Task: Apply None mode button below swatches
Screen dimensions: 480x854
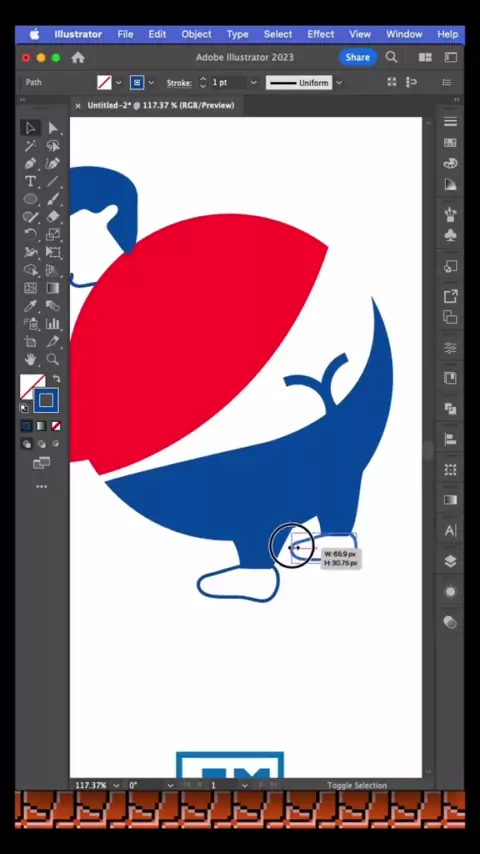Action: coord(56,426)
